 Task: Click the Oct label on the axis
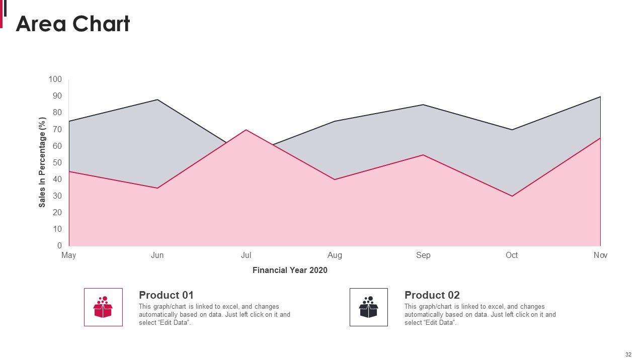pyautogui.click(x=512, y=255)
